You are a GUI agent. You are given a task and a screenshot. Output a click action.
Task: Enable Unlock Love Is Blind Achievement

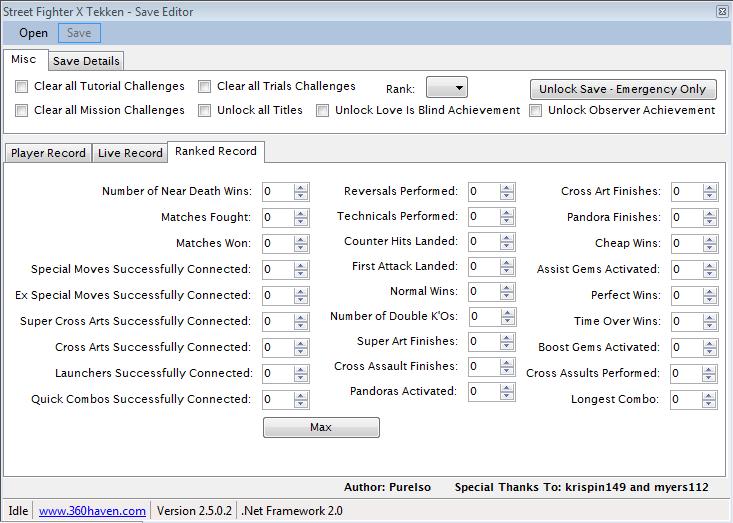[x=323, y=111]
